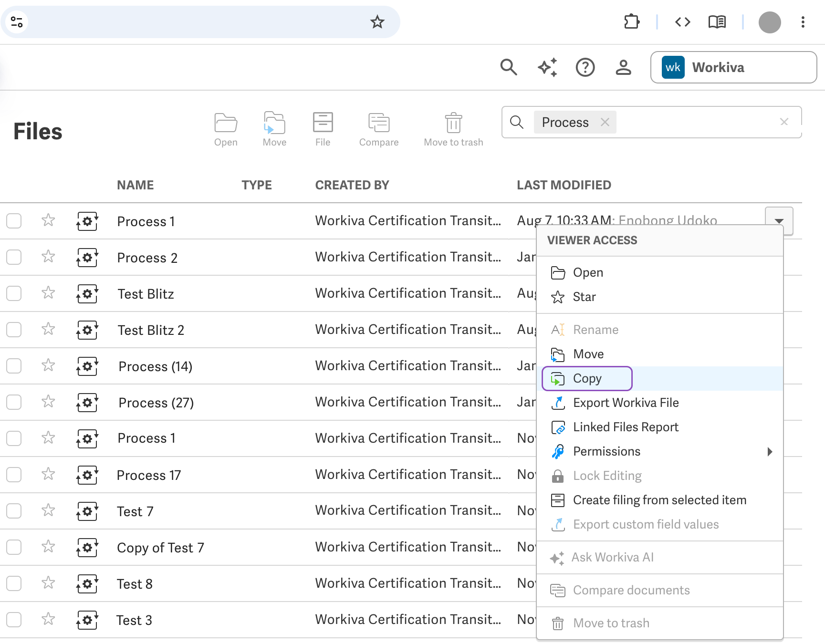This screenshot has height=644, width=825.
Task: Open the user account icon
Action: point(623,67)
